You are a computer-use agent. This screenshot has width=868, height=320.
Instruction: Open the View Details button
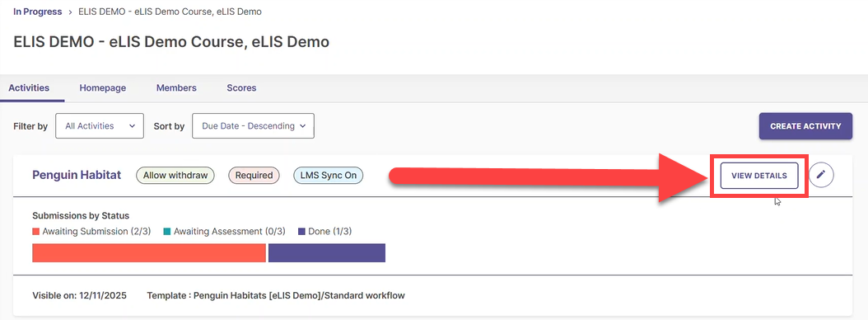[x=759, y=175]
